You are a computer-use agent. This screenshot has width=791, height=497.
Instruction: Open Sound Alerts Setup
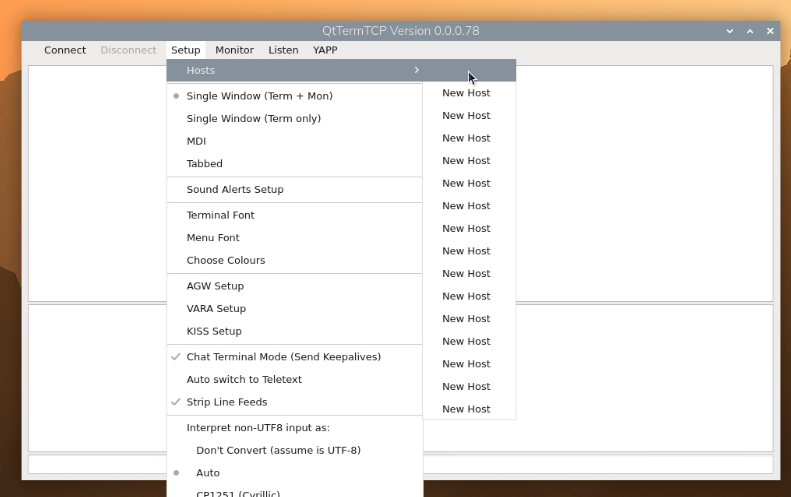click(235, 190)
